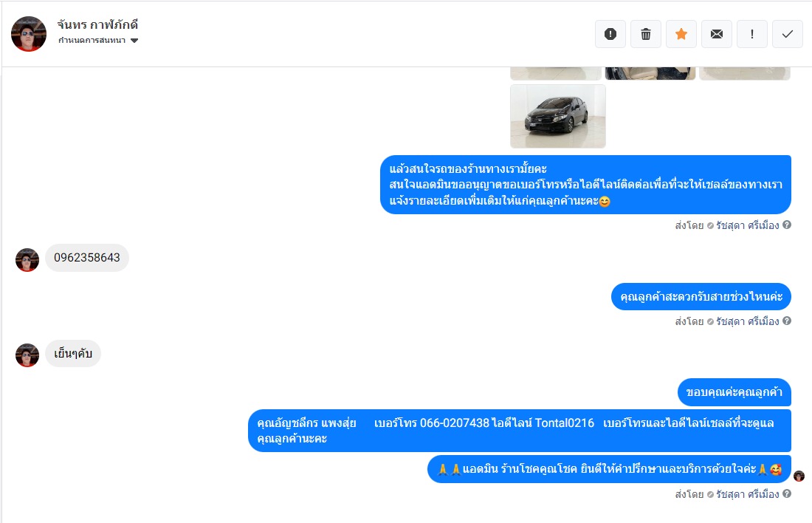The width and height of the screenshot is (812, 523).
Task: Flag conversation with the exclamation mark icon
Action: (752, 34)
